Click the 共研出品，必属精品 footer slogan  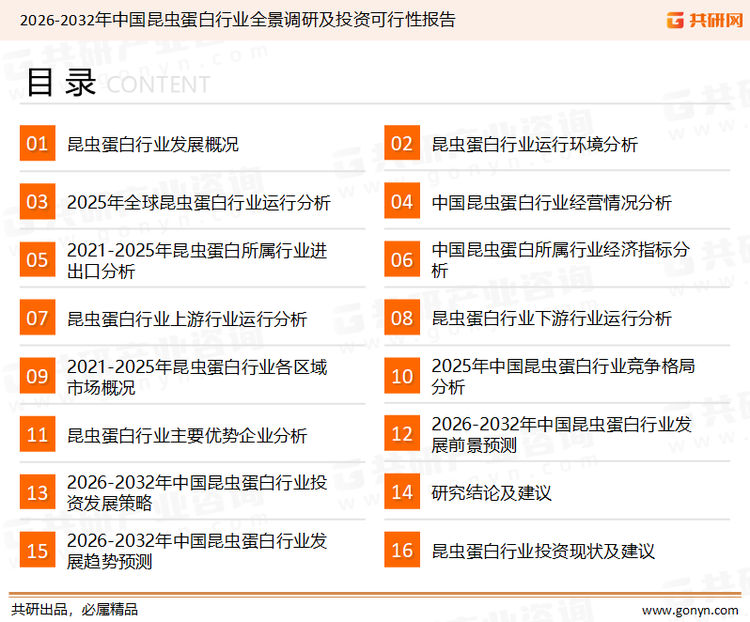(74, 609)
